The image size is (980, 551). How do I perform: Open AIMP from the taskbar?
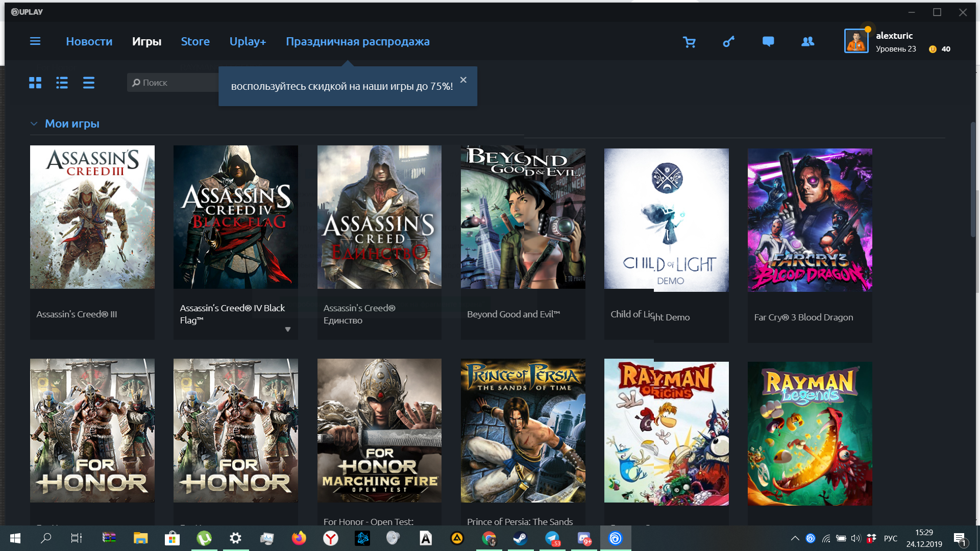click(x=457, y=538)
